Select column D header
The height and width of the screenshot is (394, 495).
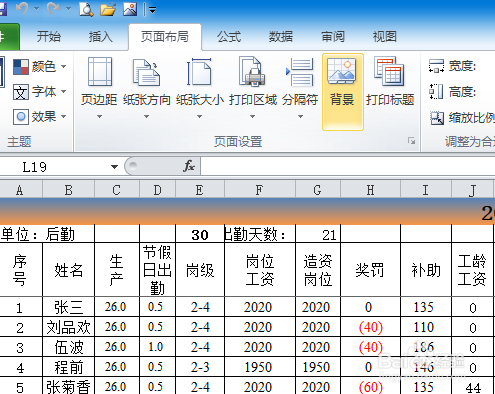coord(157,190)
